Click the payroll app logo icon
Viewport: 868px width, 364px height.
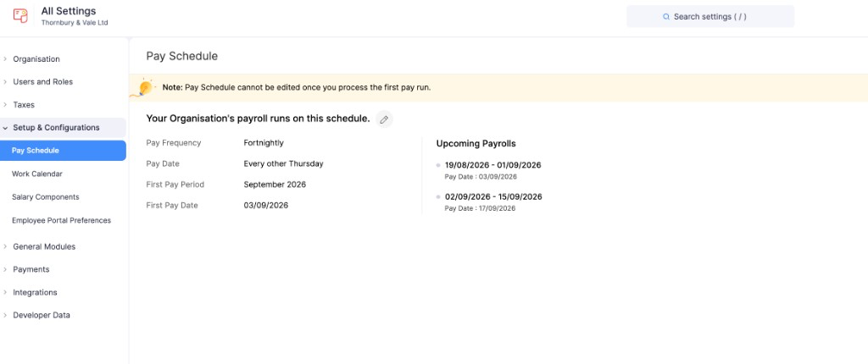(20, 15)
